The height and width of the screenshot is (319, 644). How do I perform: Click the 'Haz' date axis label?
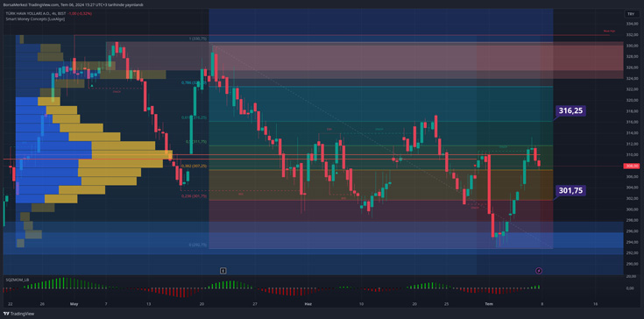click(x=308, y=304)
